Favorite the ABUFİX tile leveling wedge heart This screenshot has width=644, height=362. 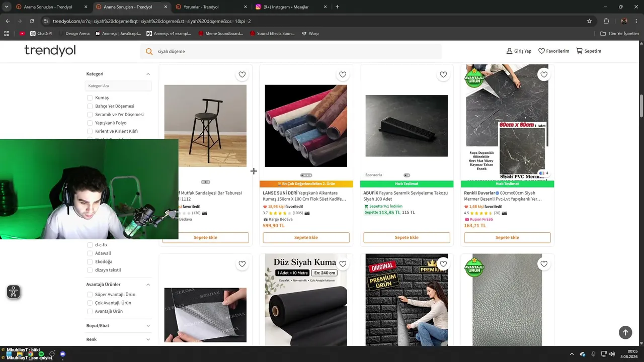[x=443, y=74]
